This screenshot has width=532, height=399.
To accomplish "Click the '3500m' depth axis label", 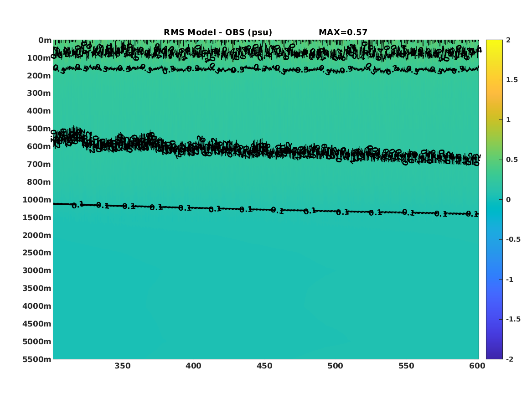I will (37, 288).
